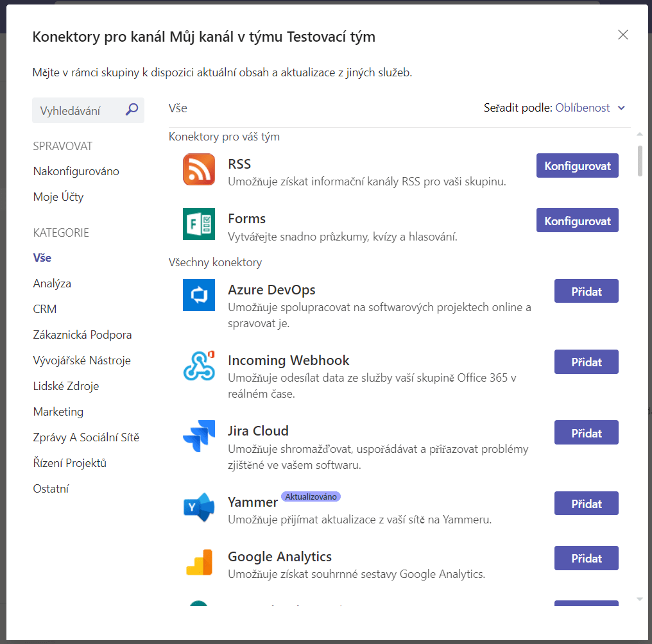652x644 pixels.
Task: Select the Analýza category
Action: click(x=52, y=284)
